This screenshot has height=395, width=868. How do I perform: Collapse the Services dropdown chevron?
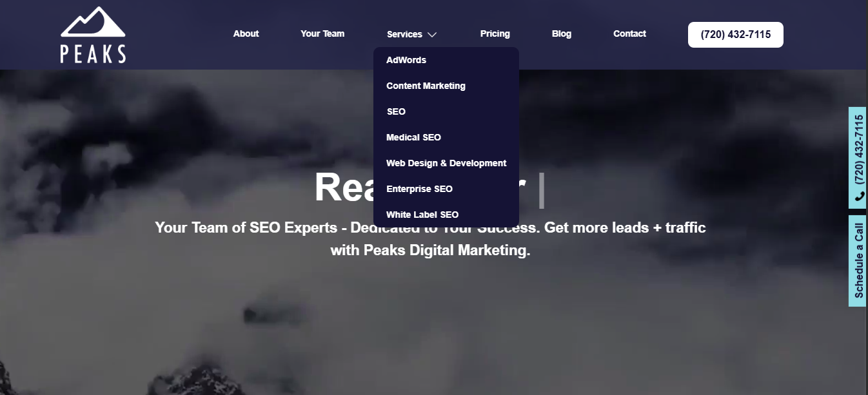(431, 34)
